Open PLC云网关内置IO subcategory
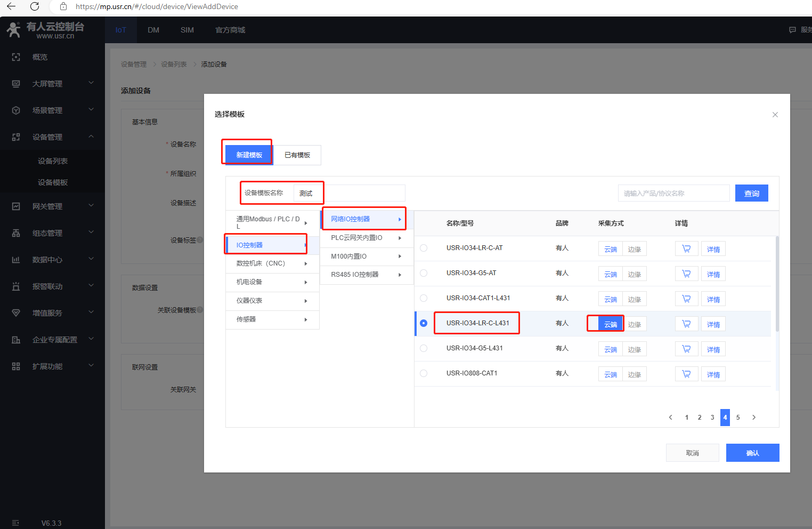 (x=367, y=238)
